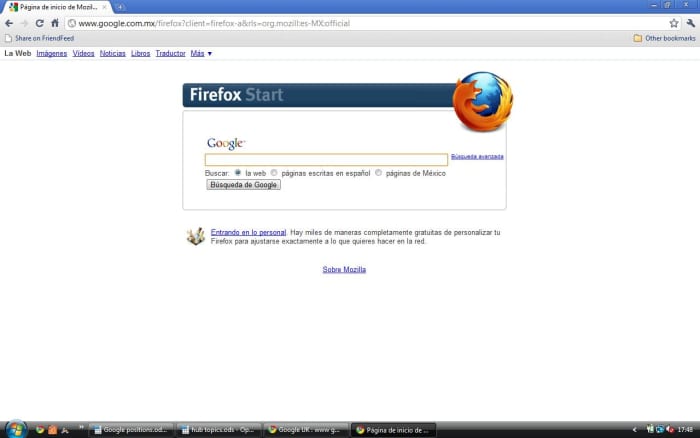The width and height of the screenshot is (700, 438).
Task: Open the Traductor link
Action: click(x=171, y=54)
